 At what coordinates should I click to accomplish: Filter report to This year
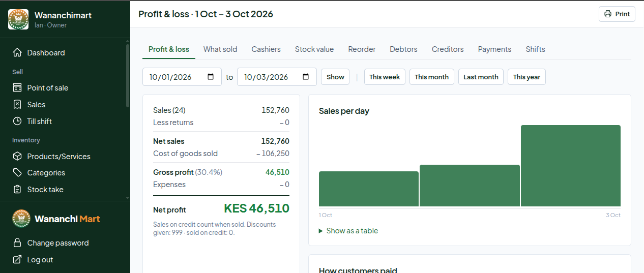point(526,77)
